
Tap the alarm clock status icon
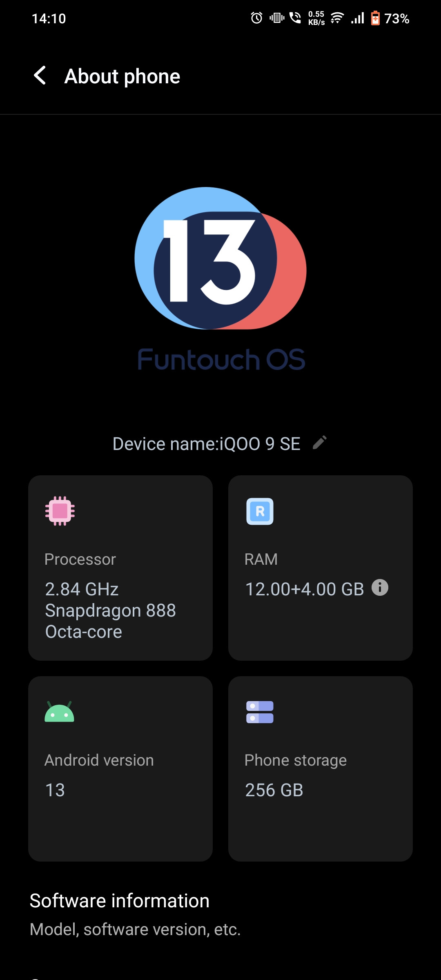point(256,18)
